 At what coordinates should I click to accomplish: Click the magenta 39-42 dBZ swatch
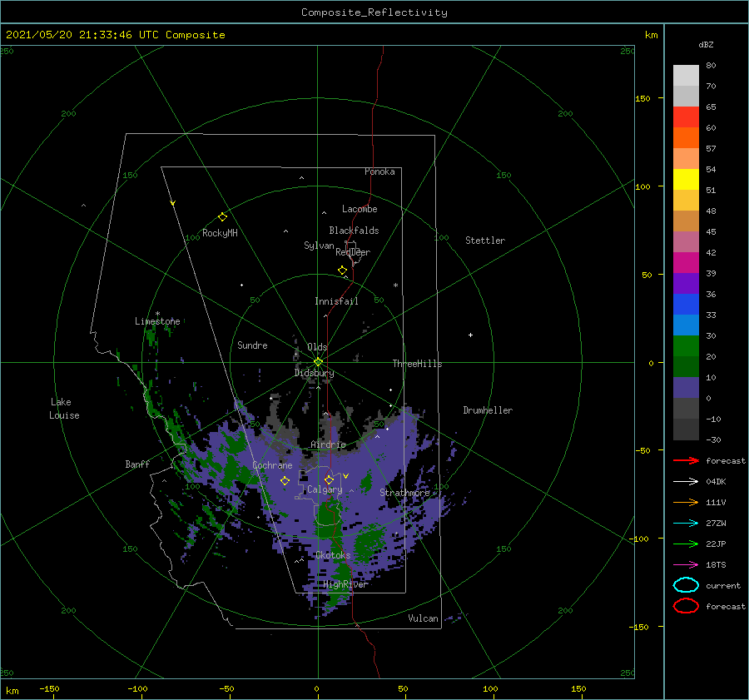pyautogui.click(x=686, y=263)
